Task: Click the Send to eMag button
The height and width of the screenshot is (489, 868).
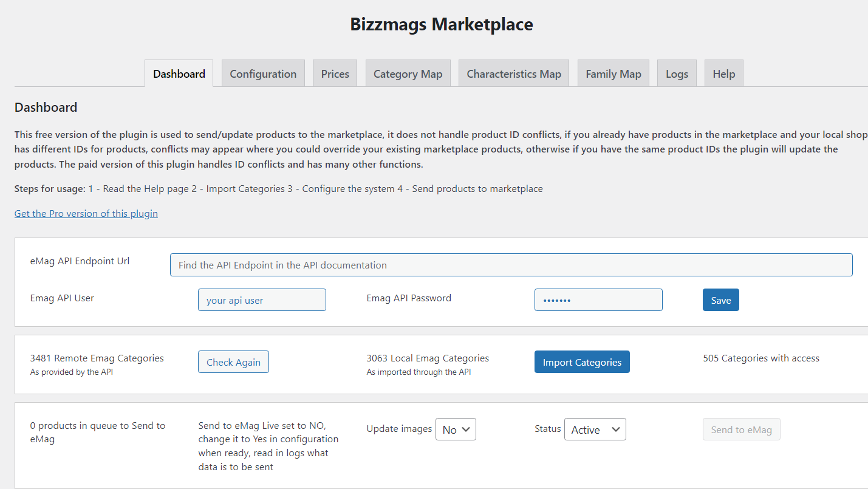Action: click(741, 429)
